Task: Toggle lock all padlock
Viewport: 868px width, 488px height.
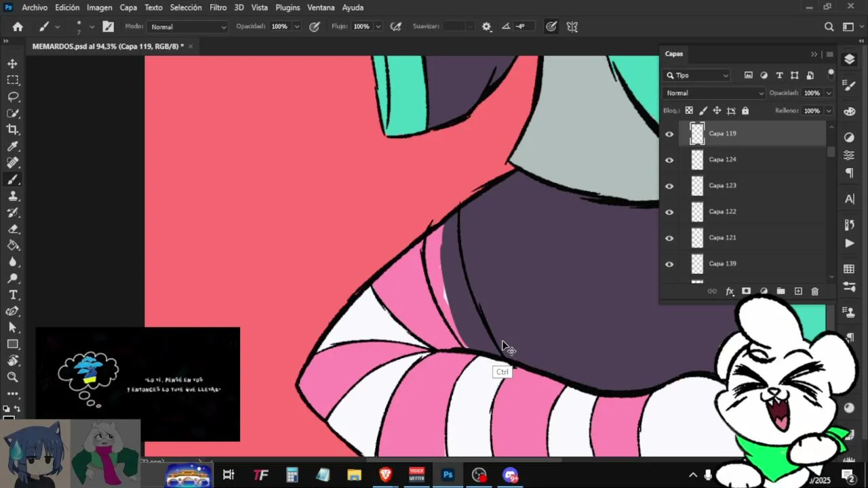Action: (745, 110)
